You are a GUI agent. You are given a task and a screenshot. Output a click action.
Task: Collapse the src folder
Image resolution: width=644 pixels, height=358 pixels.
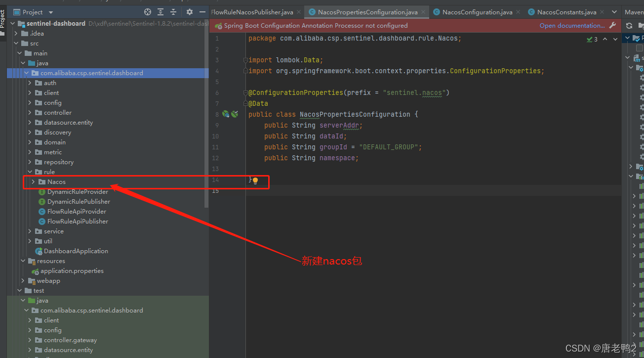(16, 44)
